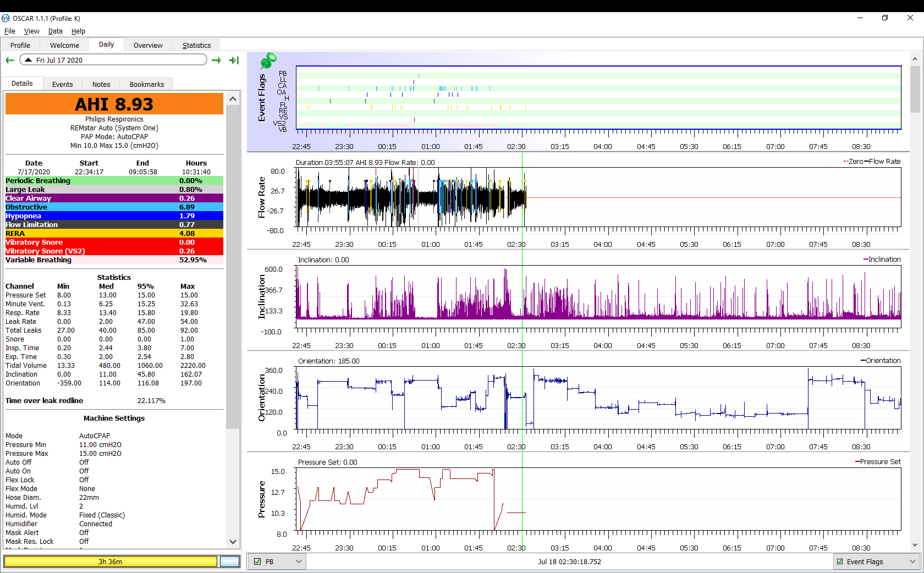Switch to the Statistics tab

click(196, 45)
